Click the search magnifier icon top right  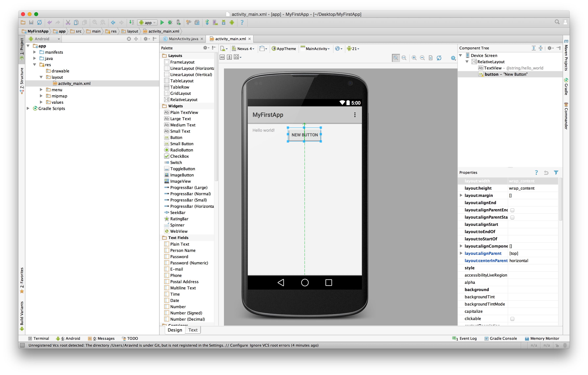557,22
